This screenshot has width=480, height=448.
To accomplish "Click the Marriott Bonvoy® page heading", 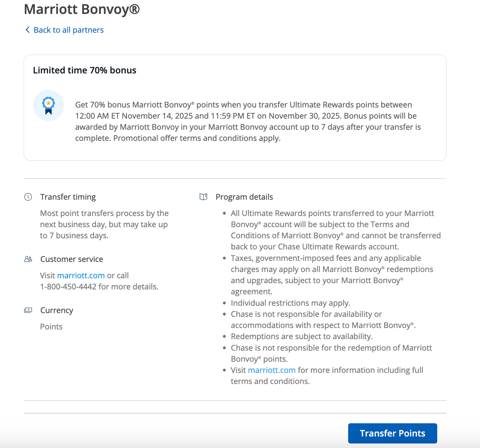I will point(82,10).
